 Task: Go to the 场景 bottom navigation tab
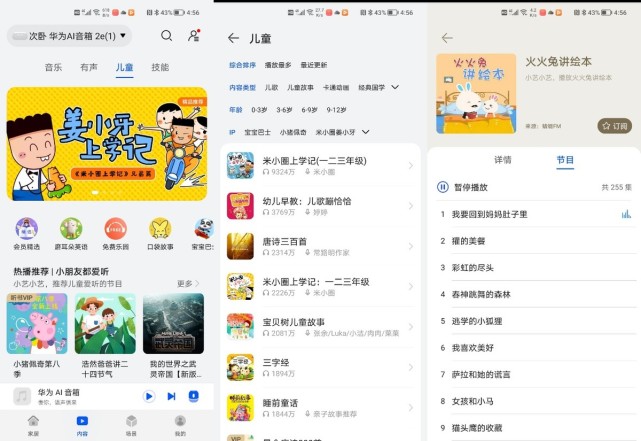(131, 425)
